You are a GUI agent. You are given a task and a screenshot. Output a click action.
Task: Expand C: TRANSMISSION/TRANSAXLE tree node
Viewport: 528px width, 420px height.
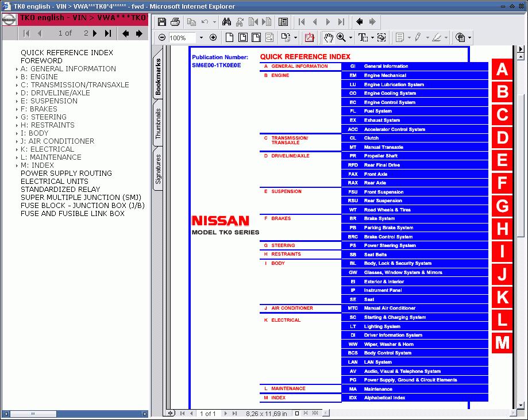(17, 85)
